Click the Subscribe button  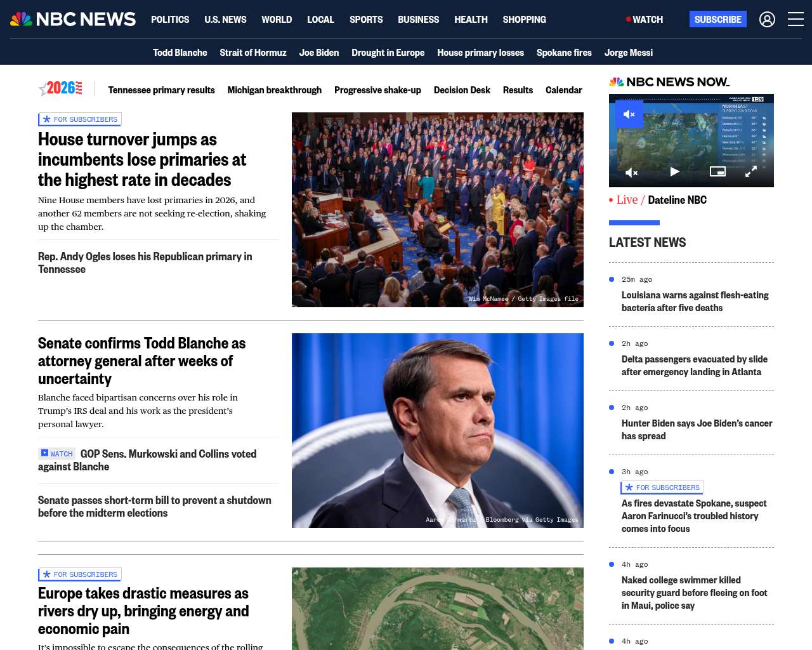point(718,19)
